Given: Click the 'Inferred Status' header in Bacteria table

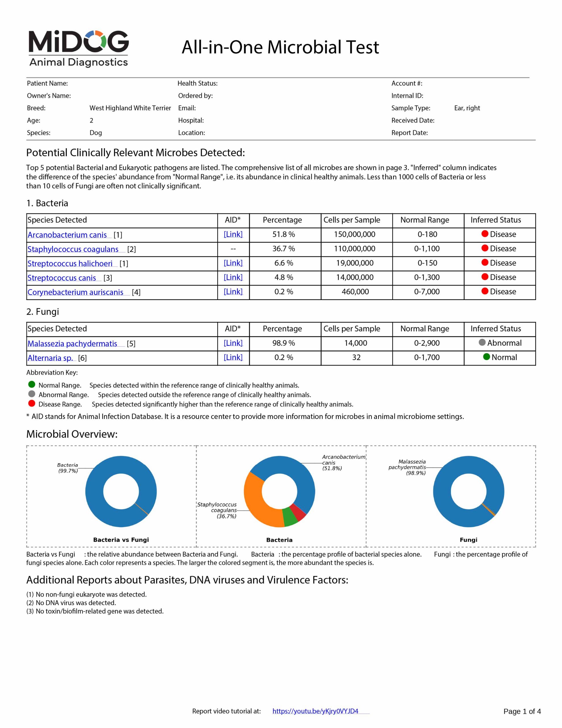Looking at the screenshot, I should (496, 220).
